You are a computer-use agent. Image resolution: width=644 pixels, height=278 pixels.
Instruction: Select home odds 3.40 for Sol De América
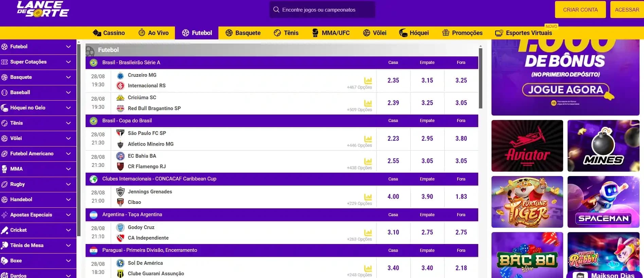393,268
